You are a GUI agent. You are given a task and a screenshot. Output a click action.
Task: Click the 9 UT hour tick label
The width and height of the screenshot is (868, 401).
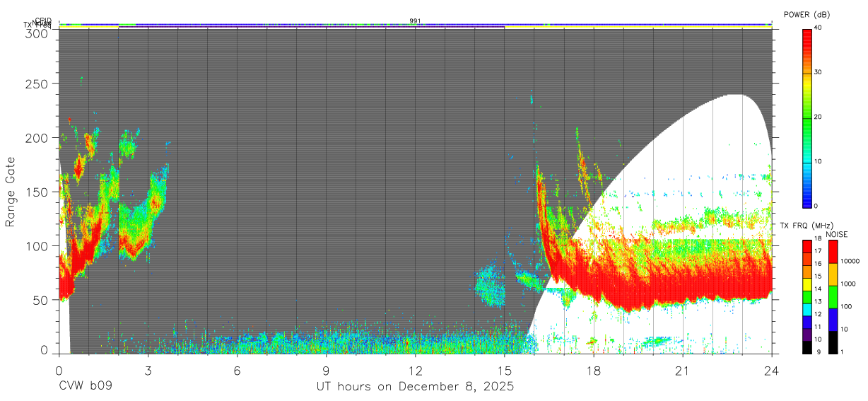click(326, 371)
